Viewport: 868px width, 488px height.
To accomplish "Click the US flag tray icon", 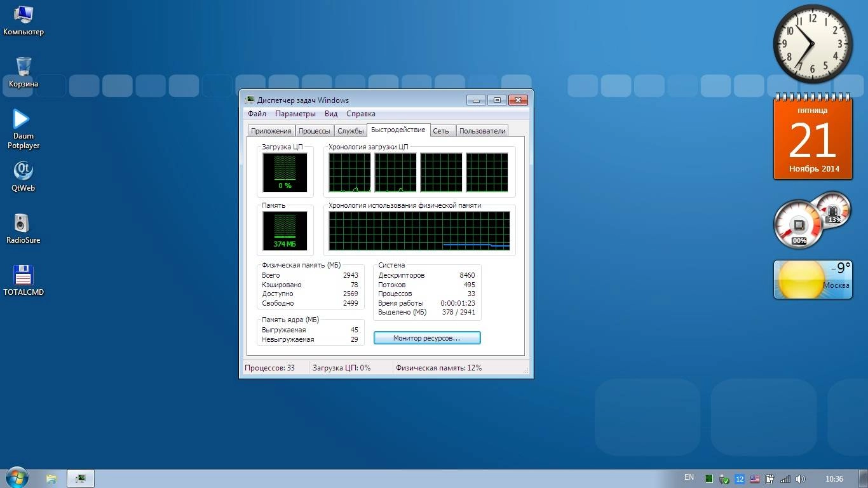I will (x=755, y=479).
